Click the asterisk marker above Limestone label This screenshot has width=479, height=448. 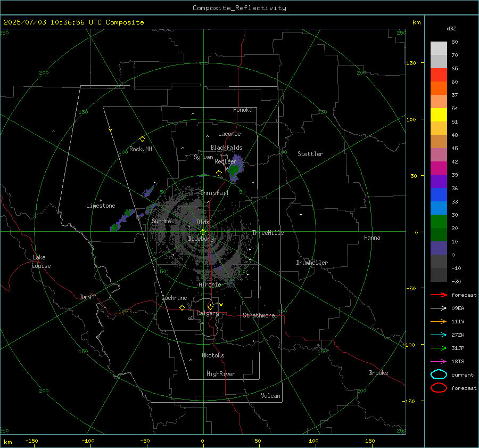[x=101, y=201]
